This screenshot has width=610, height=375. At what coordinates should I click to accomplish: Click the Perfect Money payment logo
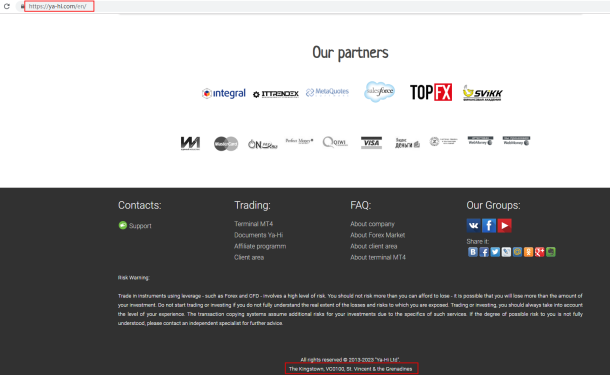pos(299,141)
